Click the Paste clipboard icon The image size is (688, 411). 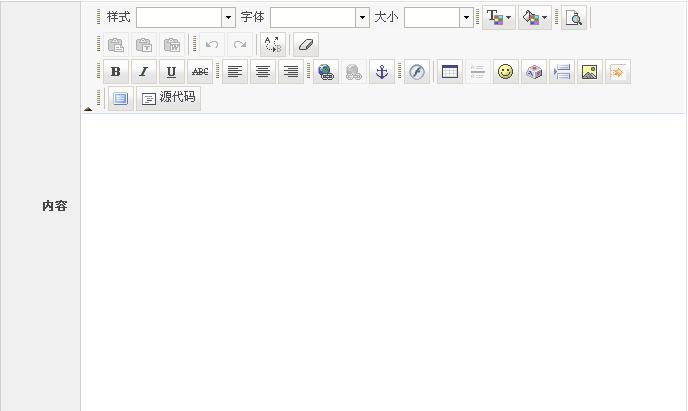click(x=116, y=45)
